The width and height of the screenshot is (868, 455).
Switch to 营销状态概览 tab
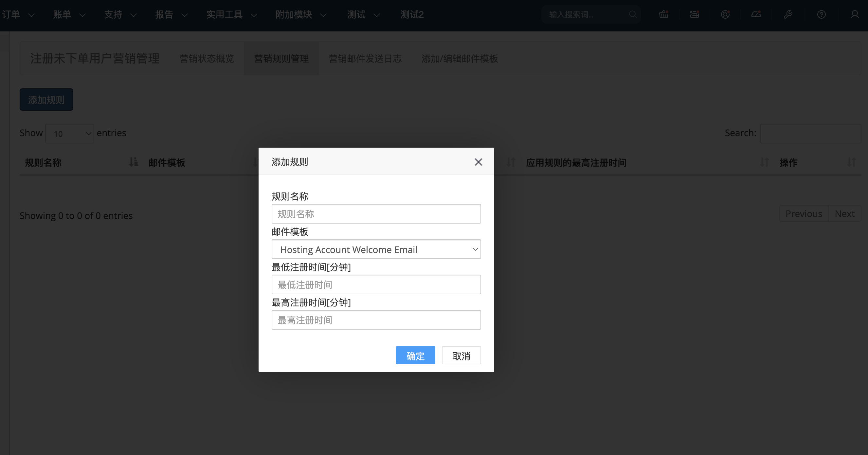point(207,59)
